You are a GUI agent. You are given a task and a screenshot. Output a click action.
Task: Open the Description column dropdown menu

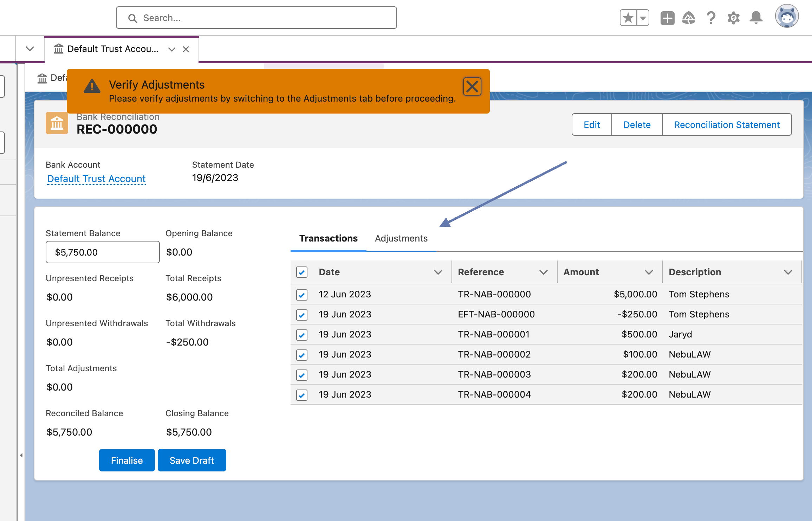pos(788,272)
